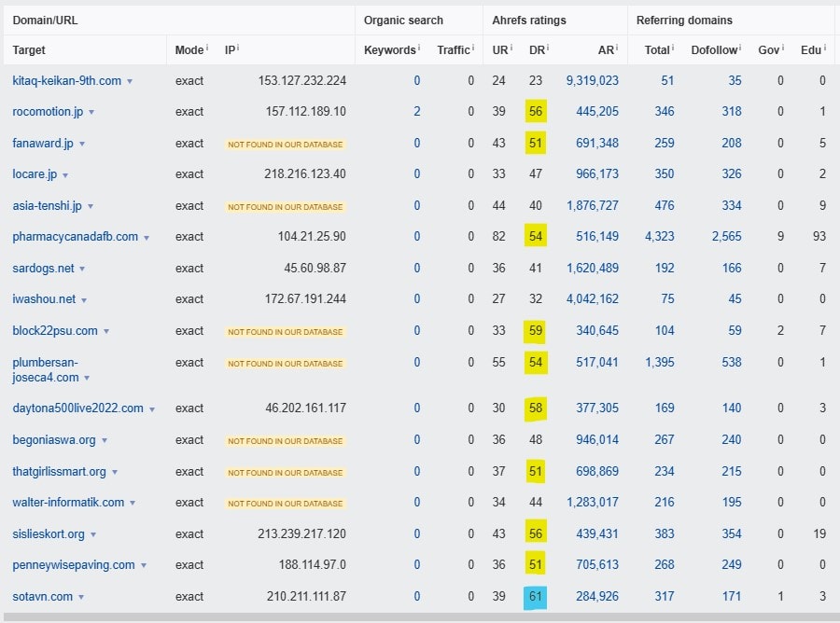Expand the pharmacycanadafb.com dropdown

coord(147,238)
